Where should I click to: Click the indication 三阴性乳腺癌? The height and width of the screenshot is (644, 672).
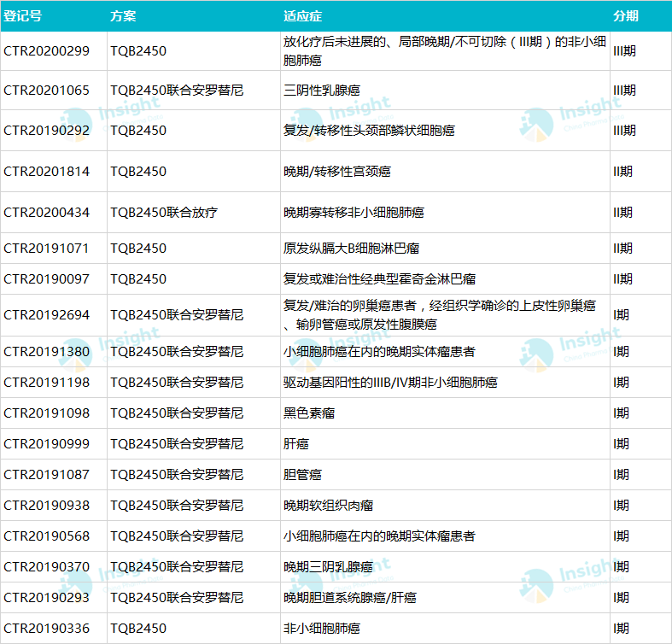coord(322,91)
